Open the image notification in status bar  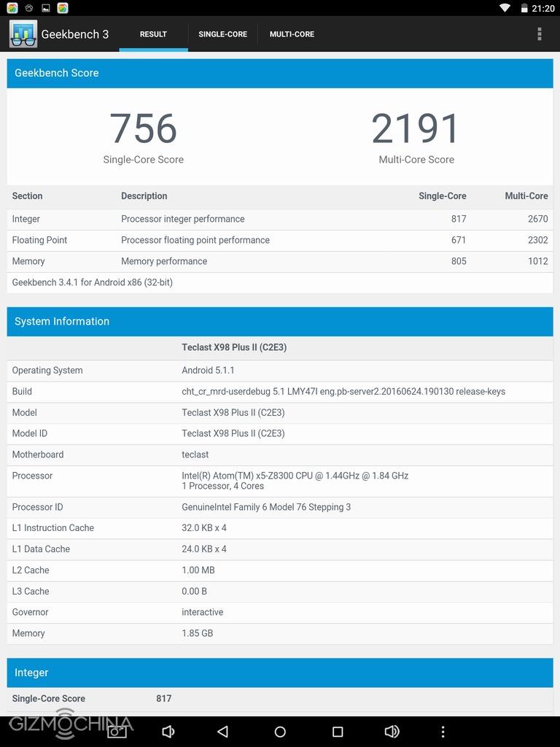click(46, 8)
